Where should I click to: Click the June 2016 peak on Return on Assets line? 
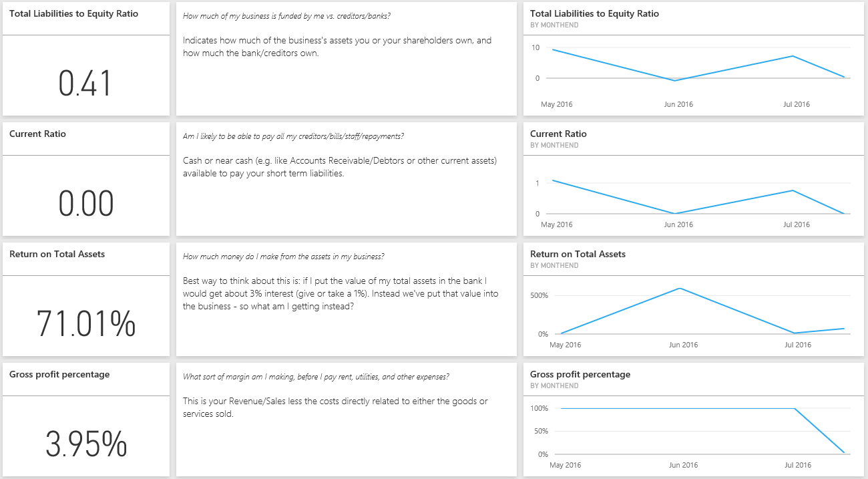680,289
